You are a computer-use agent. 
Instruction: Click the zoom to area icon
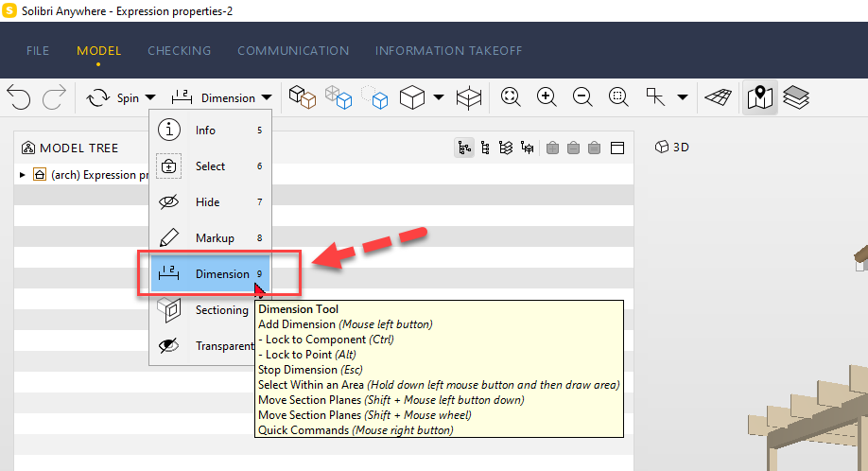[618, 97]
